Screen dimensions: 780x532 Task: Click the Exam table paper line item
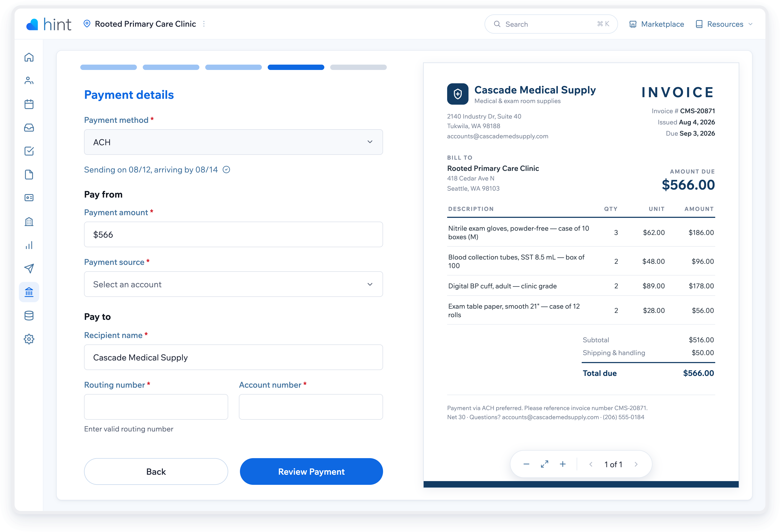coord(581,310)
